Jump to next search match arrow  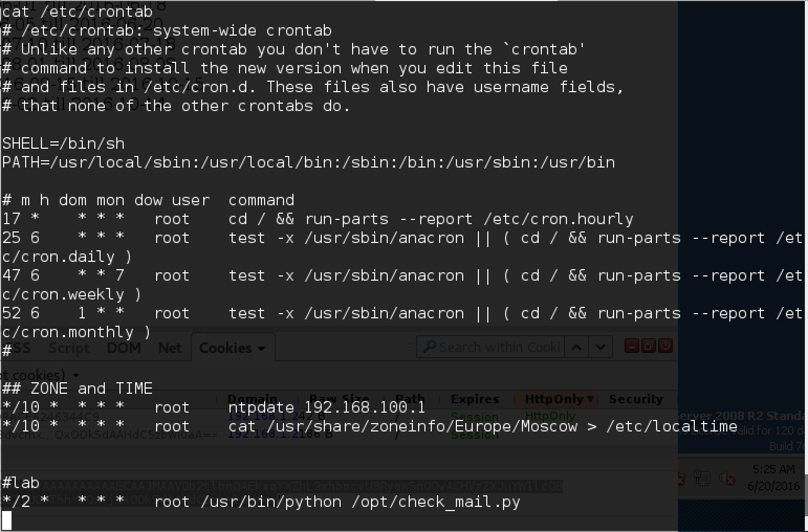600,347
